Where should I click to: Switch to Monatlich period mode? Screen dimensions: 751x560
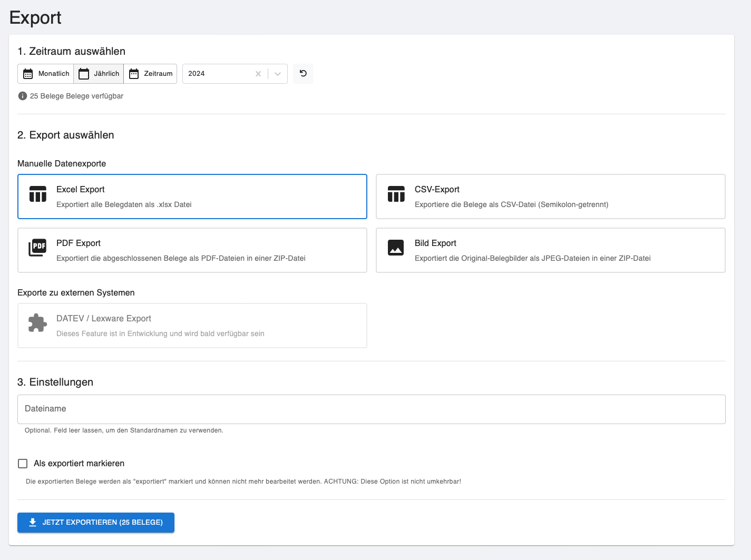point(46,74)
